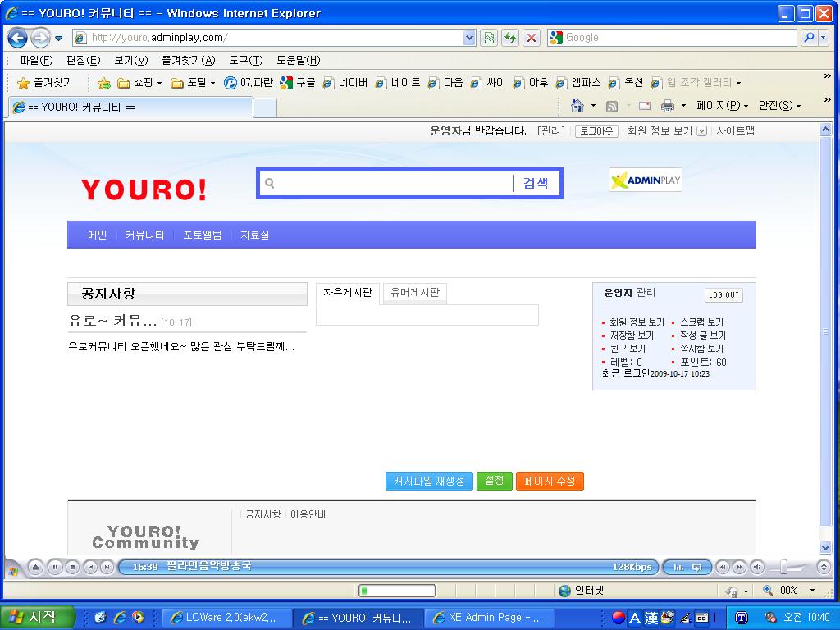Screen dimensions: 840x630
Task: Mute the speaker on the media player bar
Action: (758, 567)
